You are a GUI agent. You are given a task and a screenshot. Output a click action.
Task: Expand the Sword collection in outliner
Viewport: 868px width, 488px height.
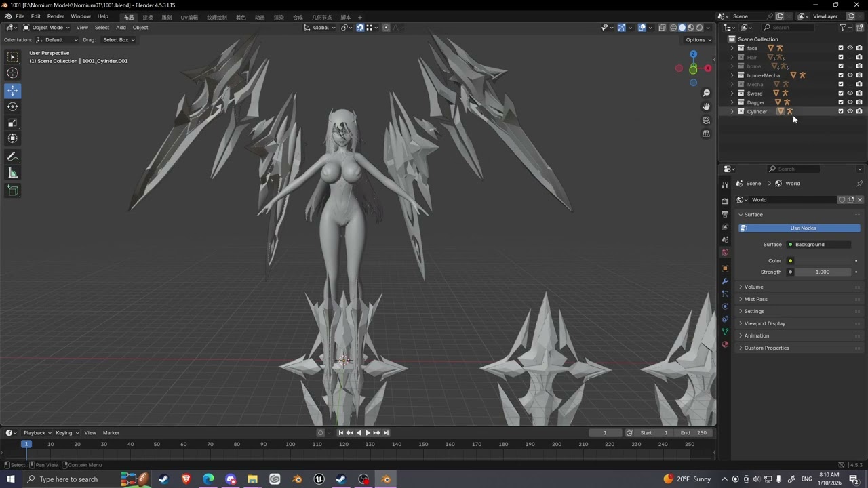732,94
